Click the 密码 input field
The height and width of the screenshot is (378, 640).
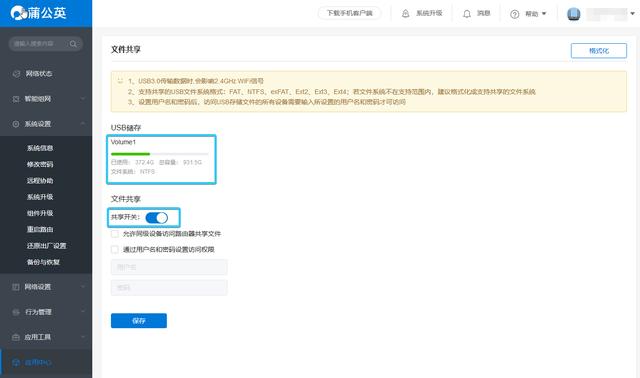tap(169, 288)
